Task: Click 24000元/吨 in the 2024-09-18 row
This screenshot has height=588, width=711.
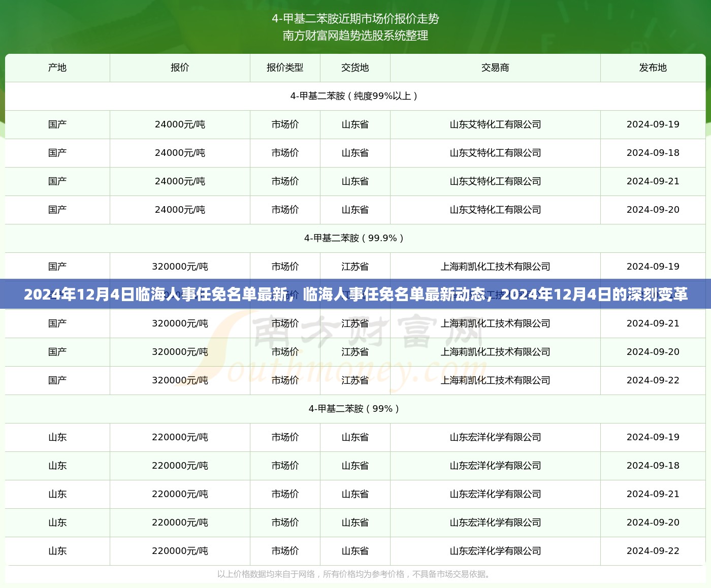Action: tap(180, 153)
